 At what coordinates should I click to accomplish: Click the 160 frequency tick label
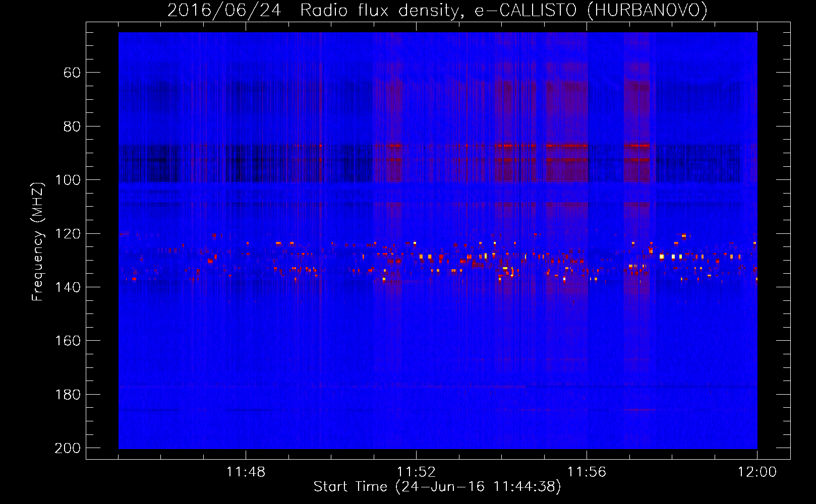[68, 341]
